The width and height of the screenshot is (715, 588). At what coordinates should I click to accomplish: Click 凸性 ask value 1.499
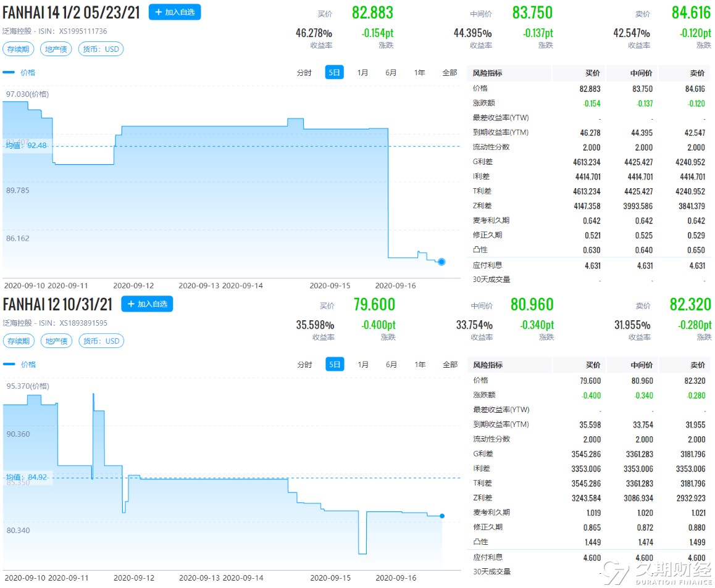click(x=697, y=542)
